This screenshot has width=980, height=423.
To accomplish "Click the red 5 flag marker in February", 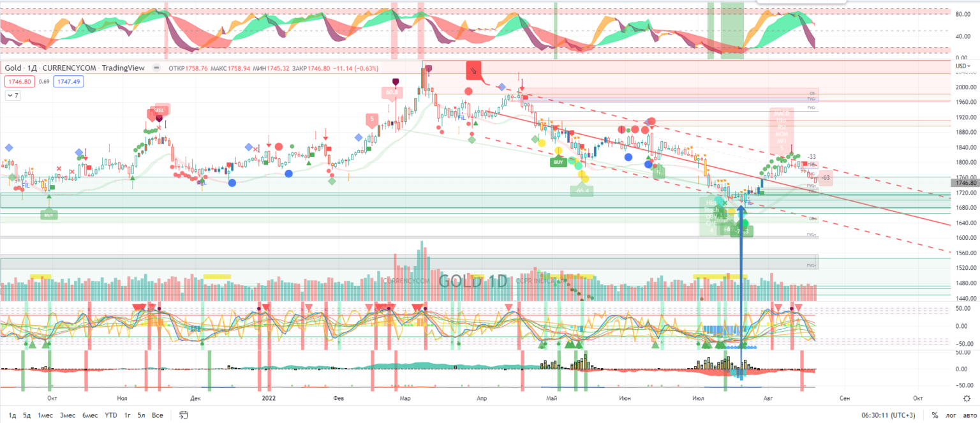I will point(371,119).
